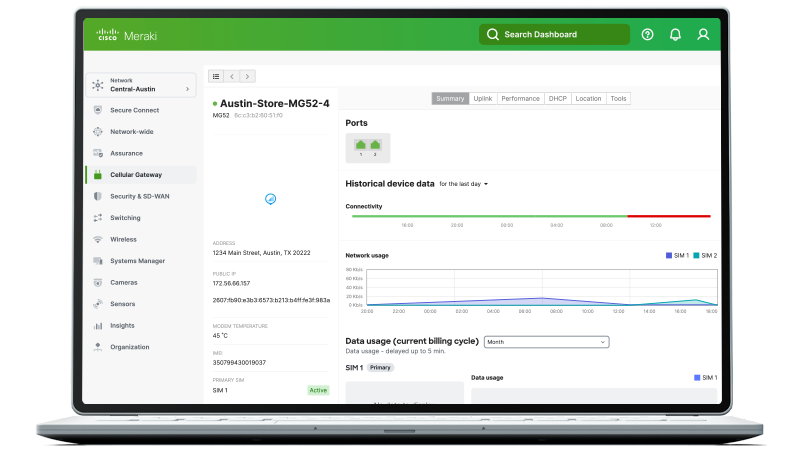The width and height of the screenshot is (800, 450).
Task: Open the user account icon
Action: tap(703, 34)
